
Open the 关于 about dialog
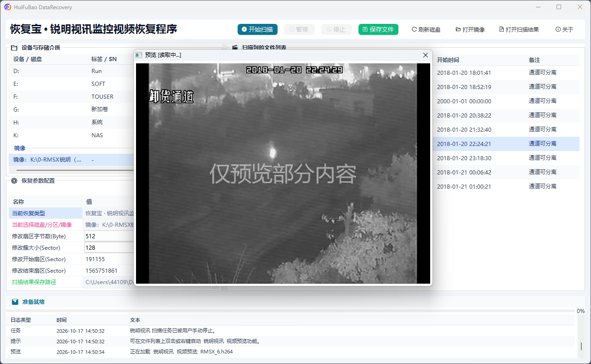click(x=564, y=29)
